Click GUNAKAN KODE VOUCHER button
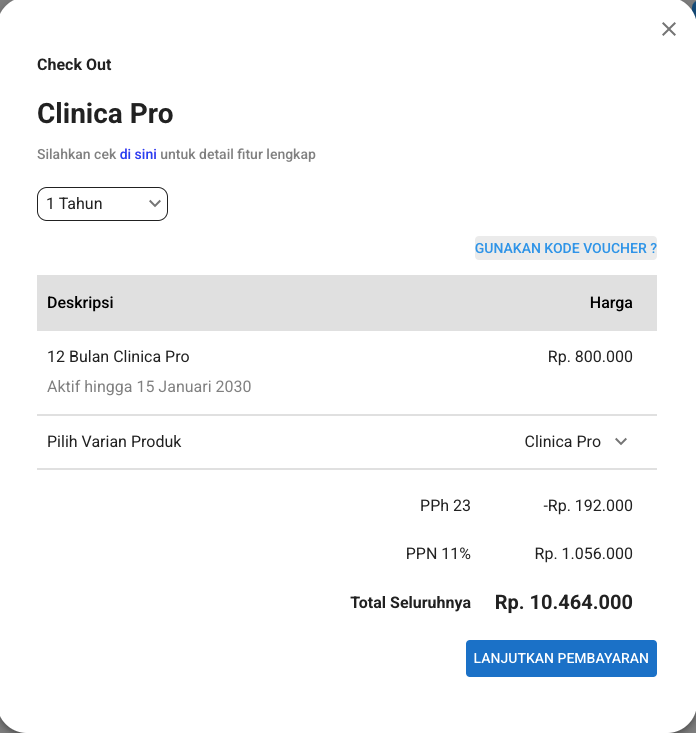This screenshot has width=696, height=733. coord(566,248)
